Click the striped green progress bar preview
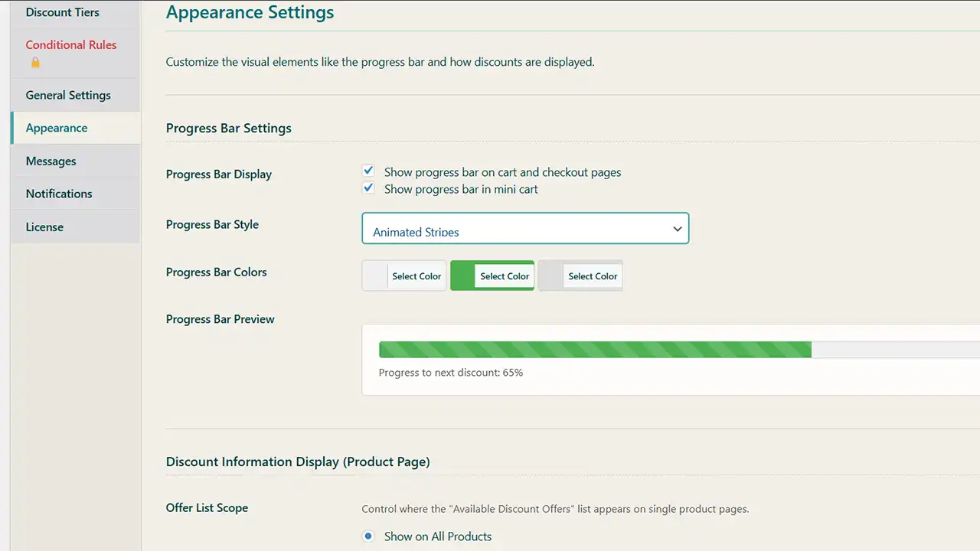This screenshot has height=551, width=980. 595,350
